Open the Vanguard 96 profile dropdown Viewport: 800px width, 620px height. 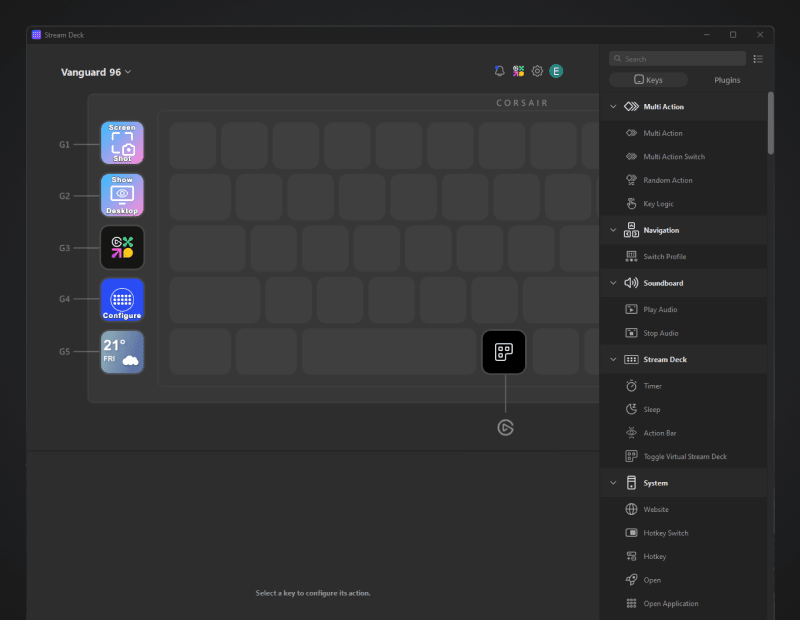[96, 71]
